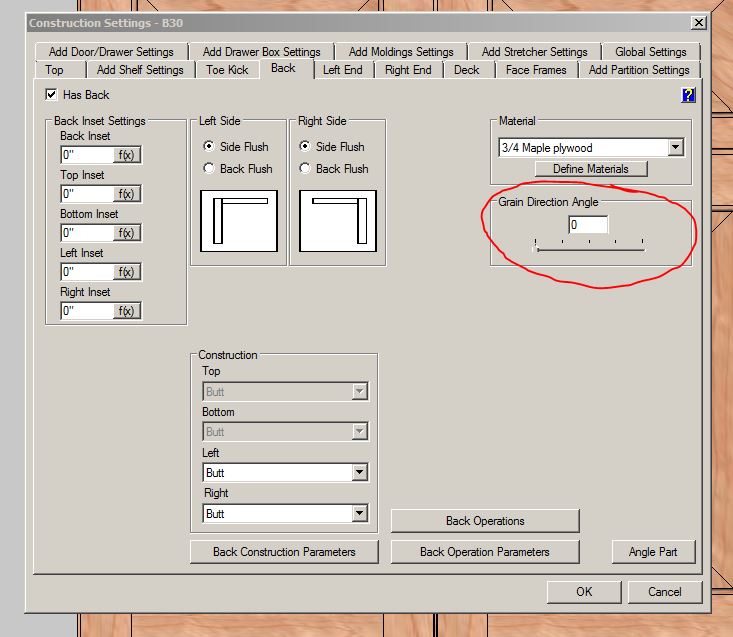Click the Grain Direction Angle slider
The height and width of the screenshot is (637, 733).
point(589,246)
